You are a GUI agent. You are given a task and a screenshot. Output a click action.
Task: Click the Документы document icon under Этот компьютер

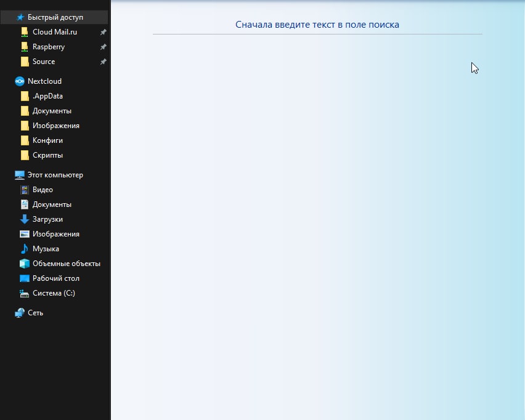(25, 204)
